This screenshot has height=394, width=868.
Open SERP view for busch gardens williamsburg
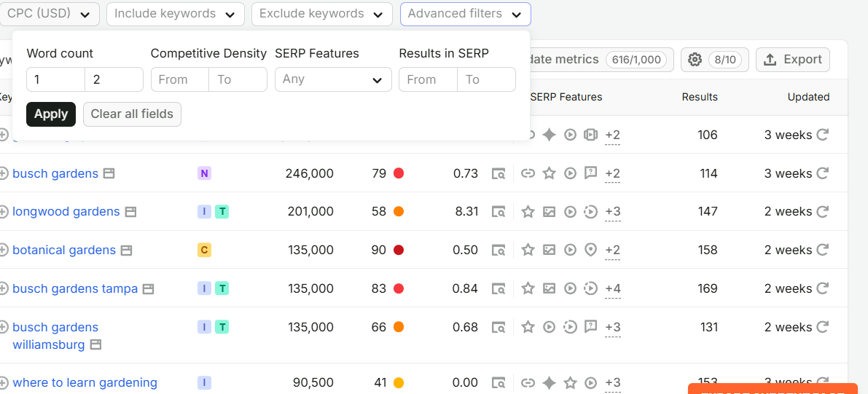[498, 328]
